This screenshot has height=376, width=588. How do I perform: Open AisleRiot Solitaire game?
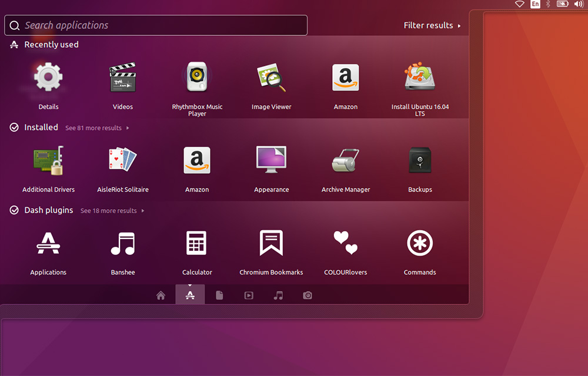[x=123, y=160]
